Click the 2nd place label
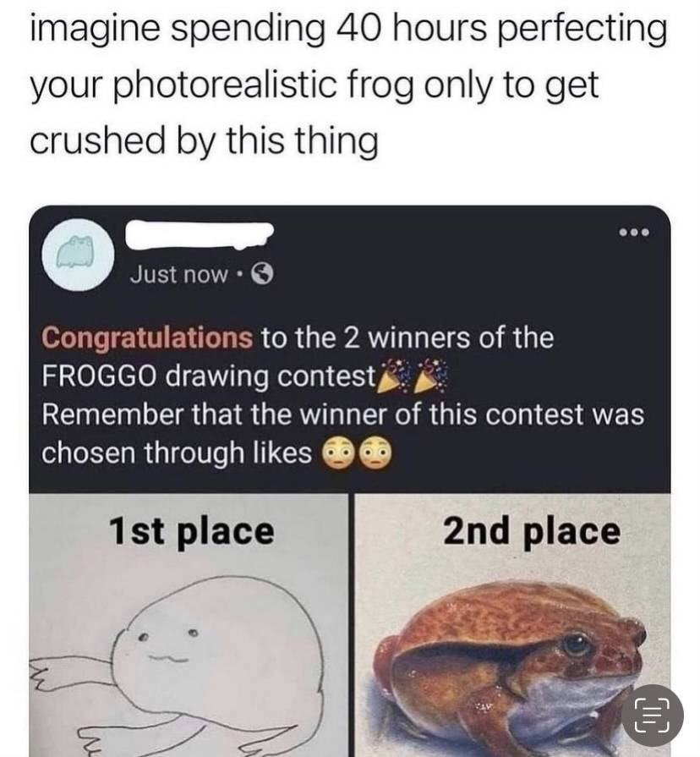This screenshot has width=700, height=757. click(532, 531)
